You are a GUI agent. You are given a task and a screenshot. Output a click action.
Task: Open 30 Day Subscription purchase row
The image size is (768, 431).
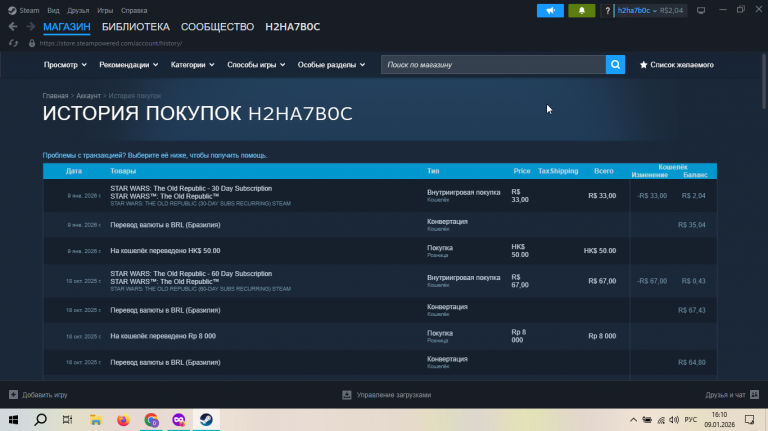pyautogui.click(x=380, y=195)
